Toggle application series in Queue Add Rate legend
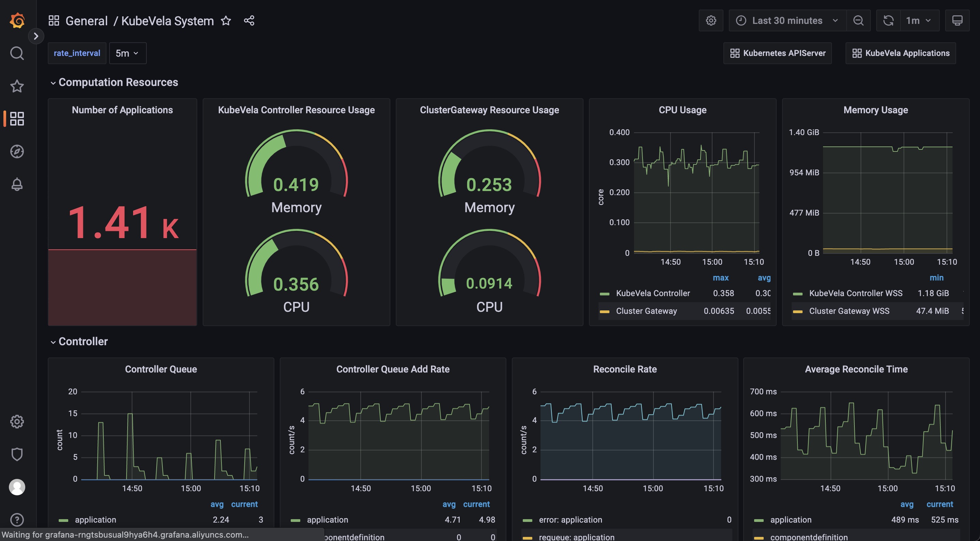 pos(328,520)
